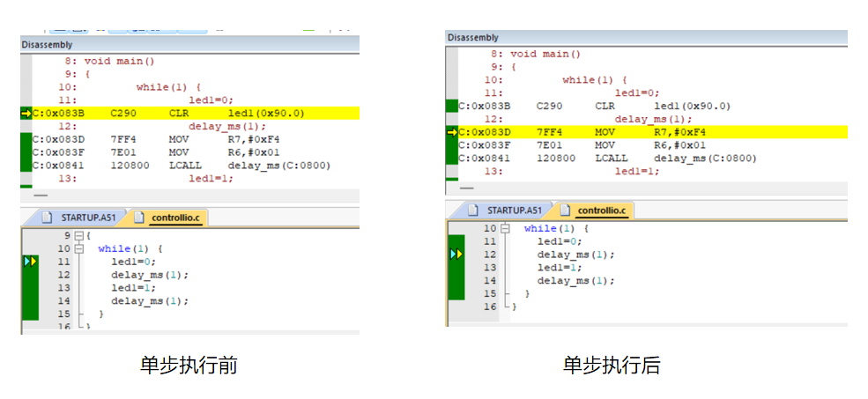Select the controllio.c tab in after-step panel

tap(599, 211)
